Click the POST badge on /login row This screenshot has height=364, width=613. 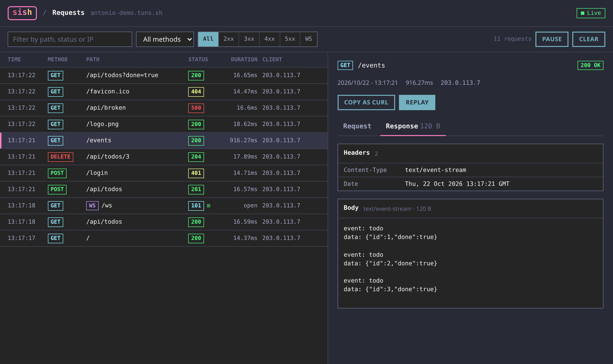click(x=57, y=173)
